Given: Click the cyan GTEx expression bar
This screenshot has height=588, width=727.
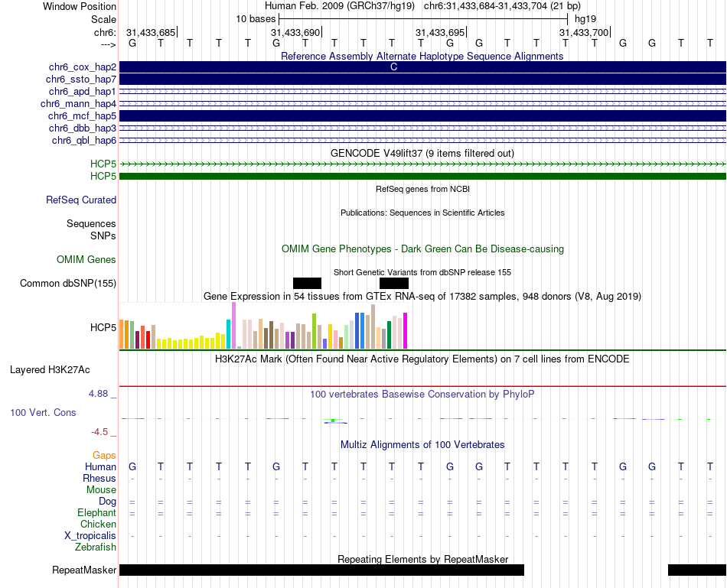Looking at the screenshot, I should 228,334.
